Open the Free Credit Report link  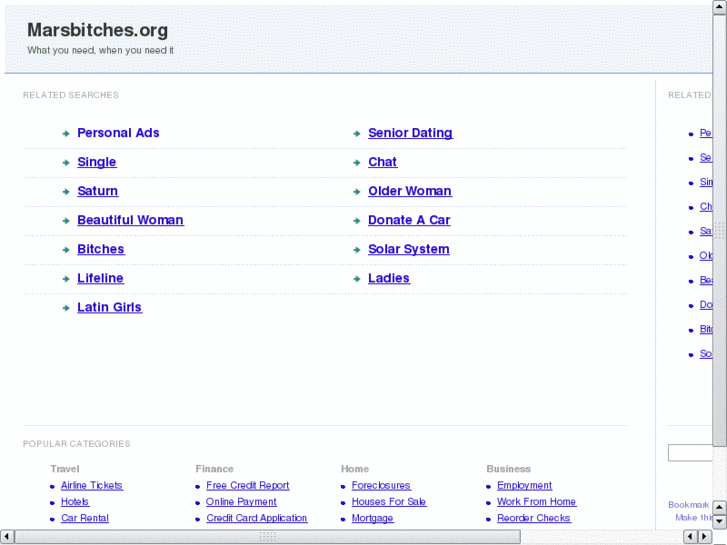click(248, 486)
